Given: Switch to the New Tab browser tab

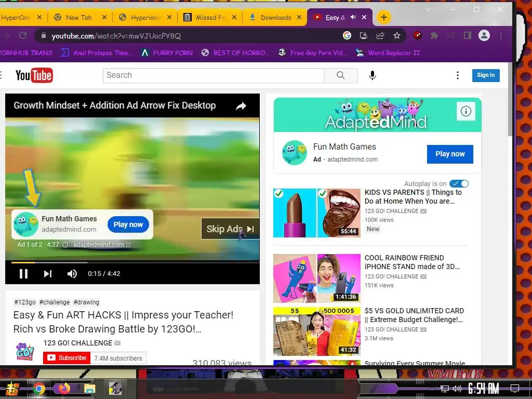Looking at the screenshot, I should (79, 17).
